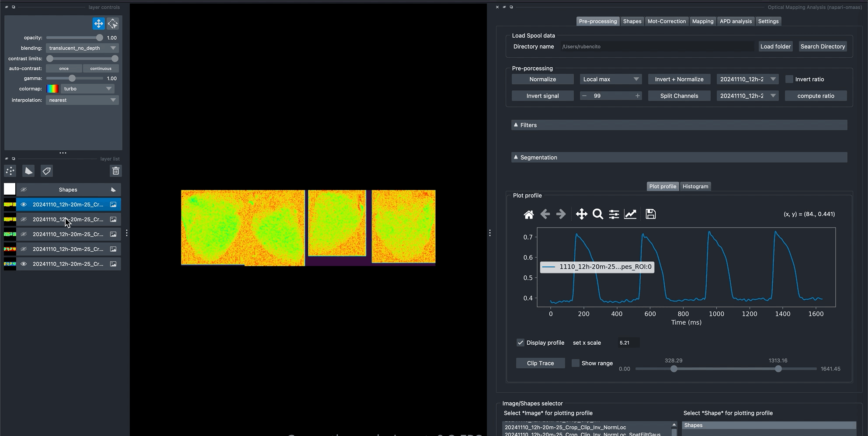Screen dimensions: 868x436
Task: Click the Directory name input field
Action: point(657,46)
